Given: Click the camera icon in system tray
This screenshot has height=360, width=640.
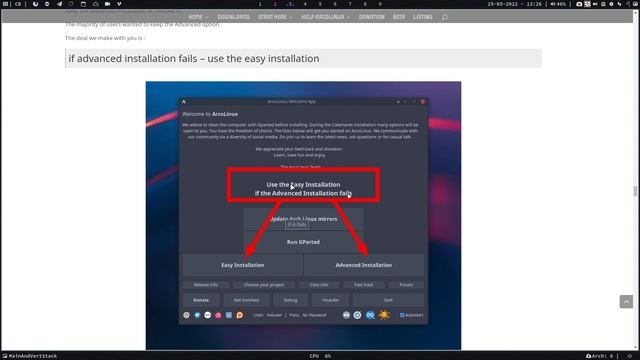Looking at the screenshot, I should point(579,4).
